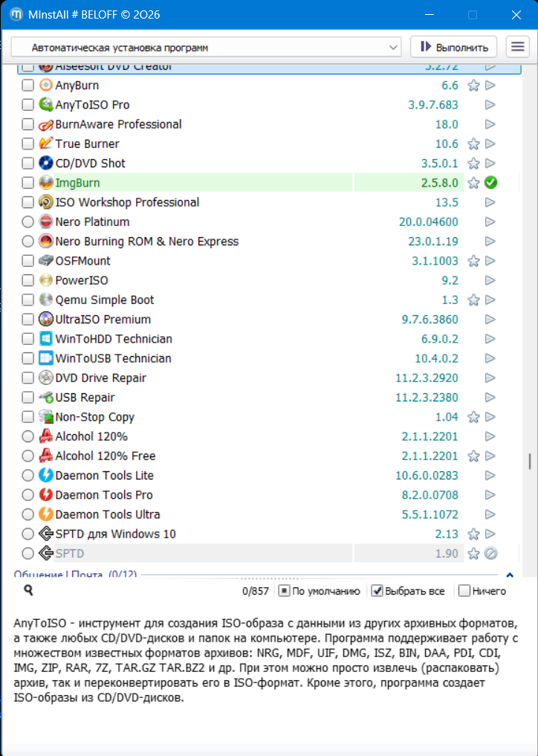Click the UltraISO Premium app icon
538x756 pixels.
pos(45,319)
